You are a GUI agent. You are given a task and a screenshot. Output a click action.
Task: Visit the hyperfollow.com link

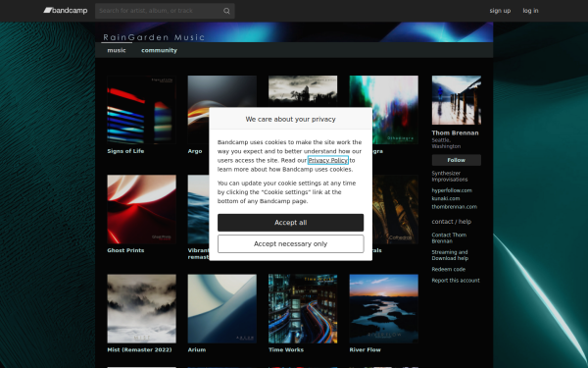coord(452,190)
